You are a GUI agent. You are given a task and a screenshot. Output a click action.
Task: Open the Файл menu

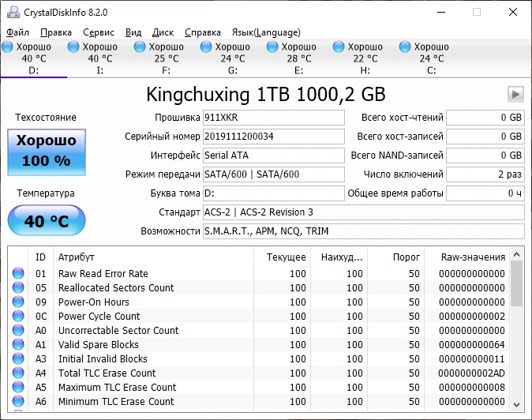[x=17, y=32]
